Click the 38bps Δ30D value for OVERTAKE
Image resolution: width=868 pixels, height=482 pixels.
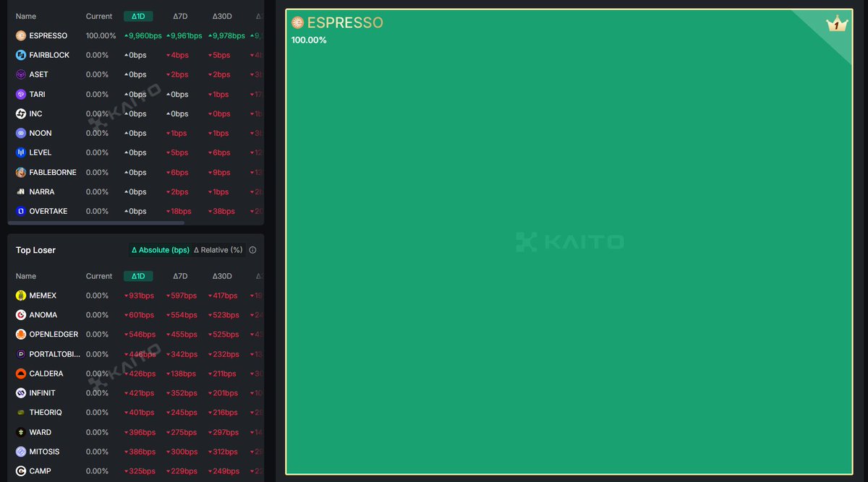(x=221, y=211)
